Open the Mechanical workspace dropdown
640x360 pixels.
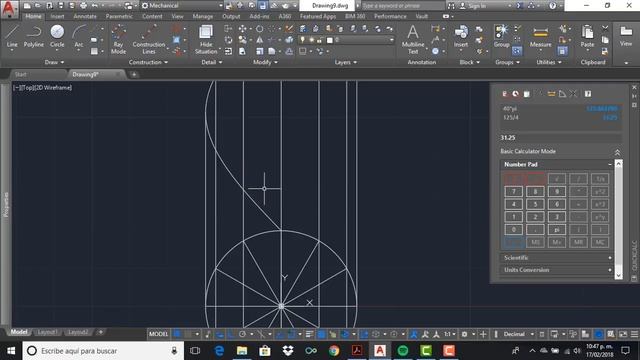[182, 6]
